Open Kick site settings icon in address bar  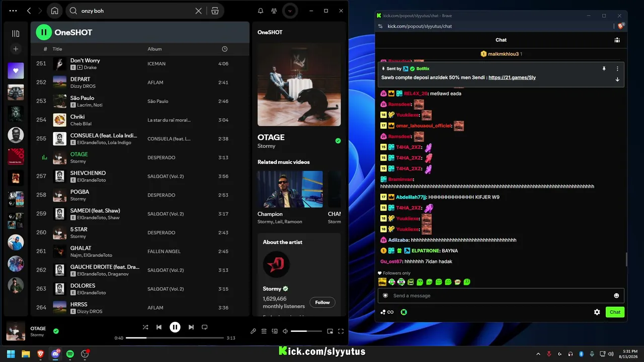[x=380, y=26]
